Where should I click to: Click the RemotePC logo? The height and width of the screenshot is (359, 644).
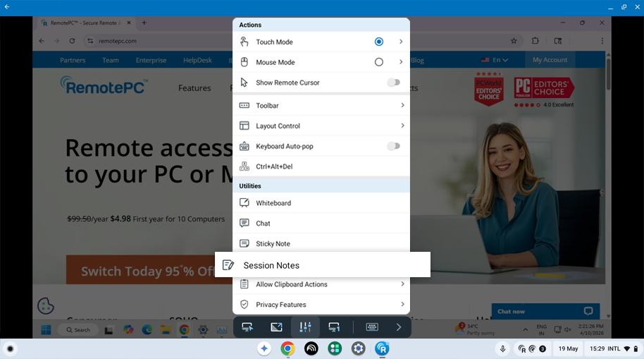[105, 85]
